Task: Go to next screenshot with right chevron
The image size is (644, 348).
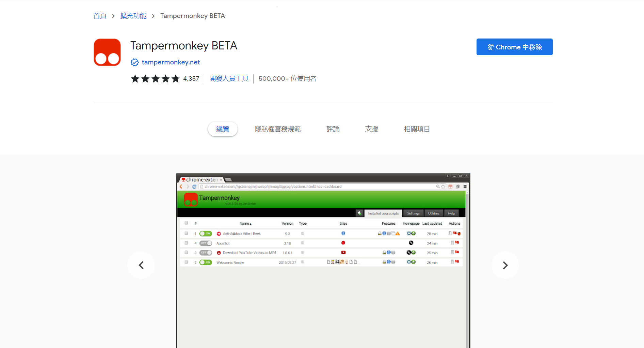Action: tap(505, 265)
